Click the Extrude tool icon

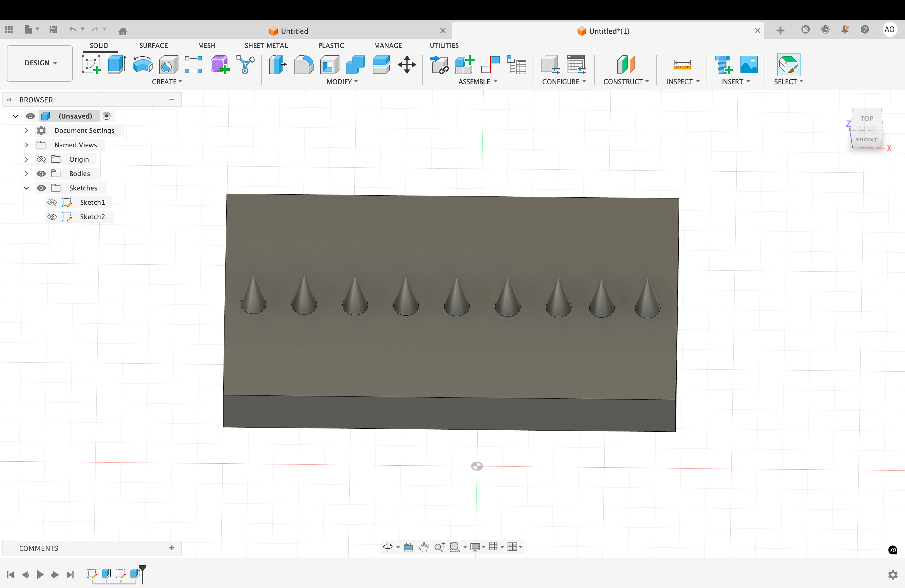[117, 65]
